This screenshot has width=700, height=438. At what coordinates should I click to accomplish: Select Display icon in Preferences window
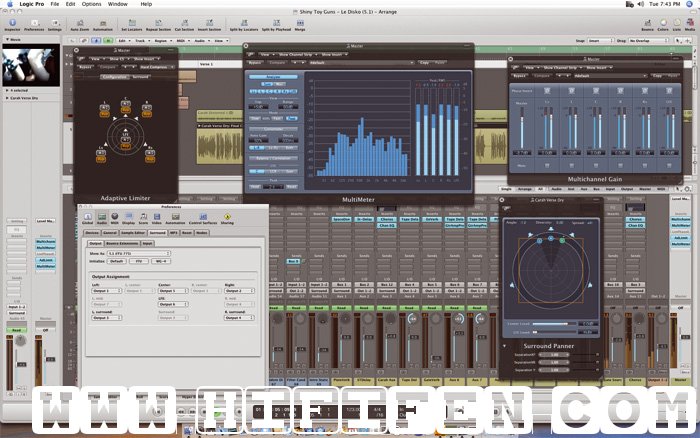pos(129,217)
